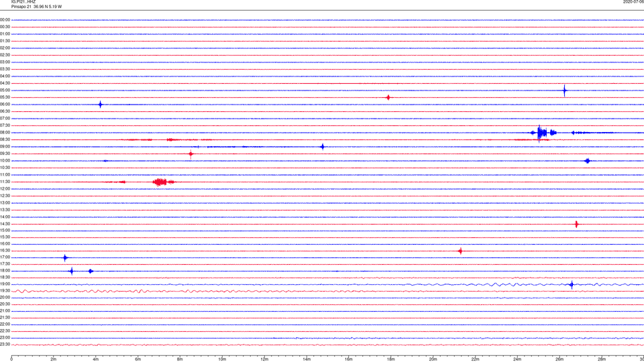Image resolution: width=644 pixels, height=362 pixels.
Task: Click the 26m tick label on the time axis
Action: click(559, 359)
